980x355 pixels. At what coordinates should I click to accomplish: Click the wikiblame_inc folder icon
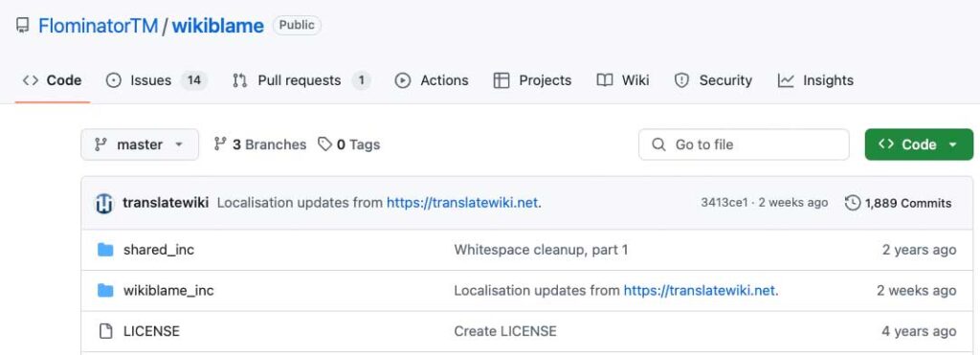105,291
